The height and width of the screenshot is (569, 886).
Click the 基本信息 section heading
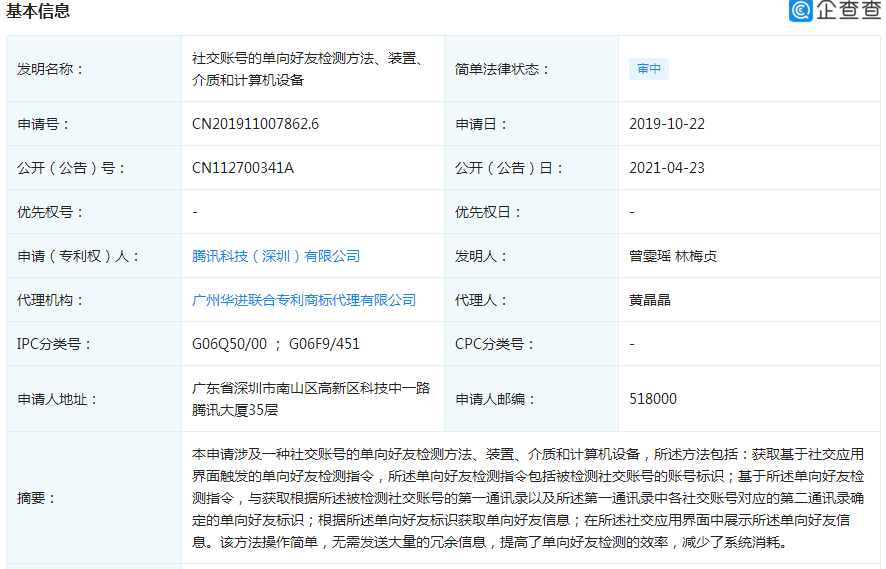pos(38,11)
